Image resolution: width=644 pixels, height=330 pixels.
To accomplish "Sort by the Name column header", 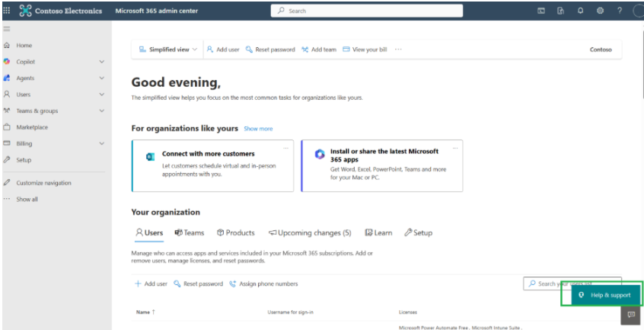I will pyautogui.click(x=146, y=312).
